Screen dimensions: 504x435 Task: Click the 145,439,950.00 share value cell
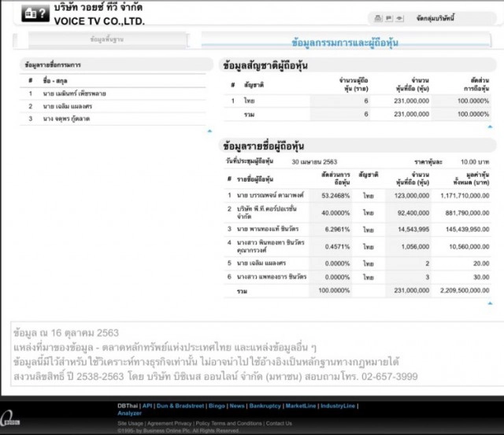tap(467, 229)
